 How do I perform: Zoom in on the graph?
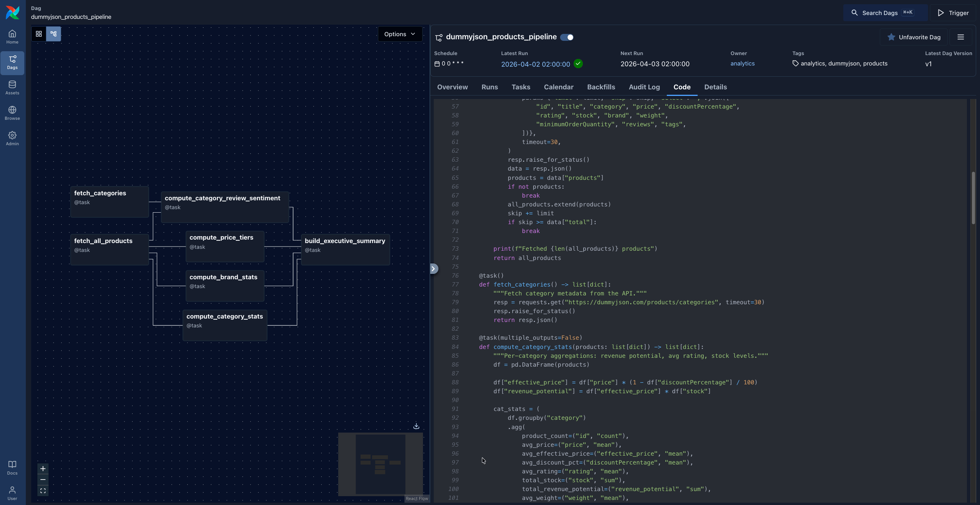(x=43, y=468)
